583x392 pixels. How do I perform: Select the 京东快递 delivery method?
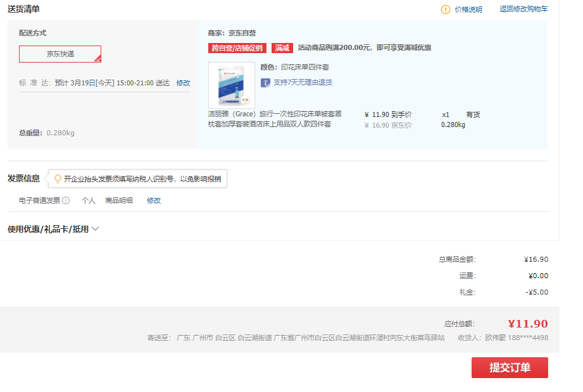(x=60, y=54)
